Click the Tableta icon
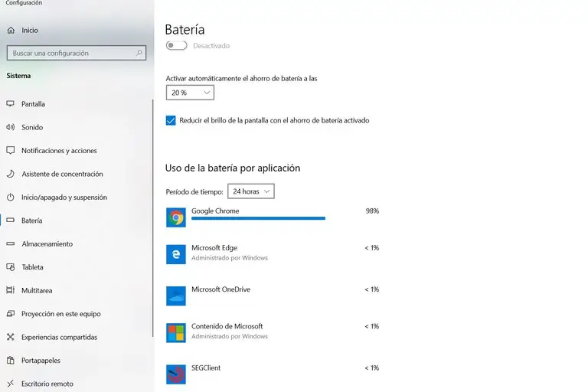 coord(11,267)
